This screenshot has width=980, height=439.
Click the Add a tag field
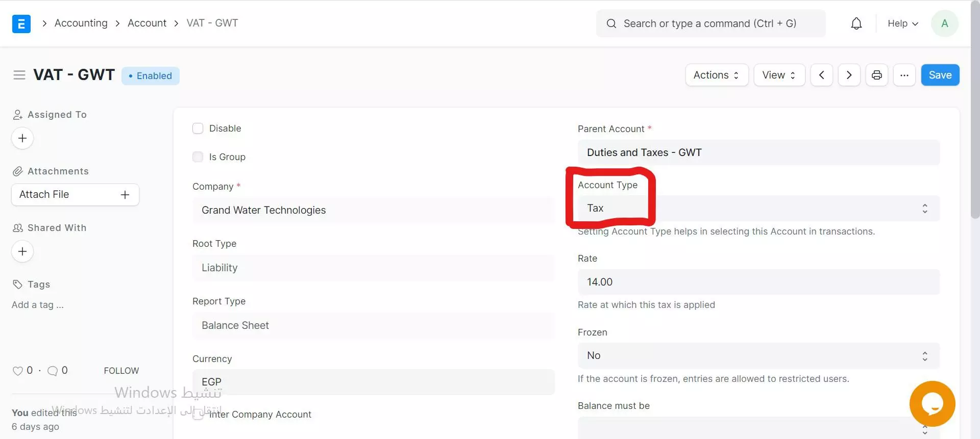38,305
